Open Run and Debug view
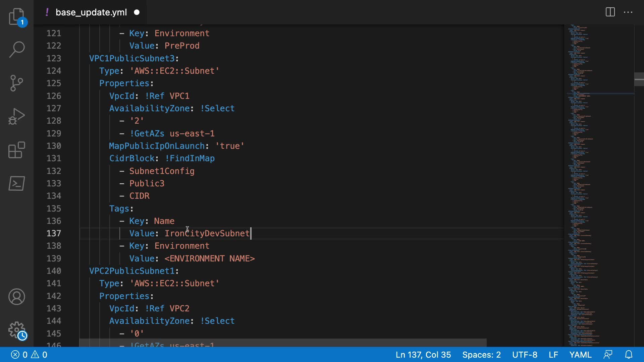The image size is (644, 362). click(16, 116)
